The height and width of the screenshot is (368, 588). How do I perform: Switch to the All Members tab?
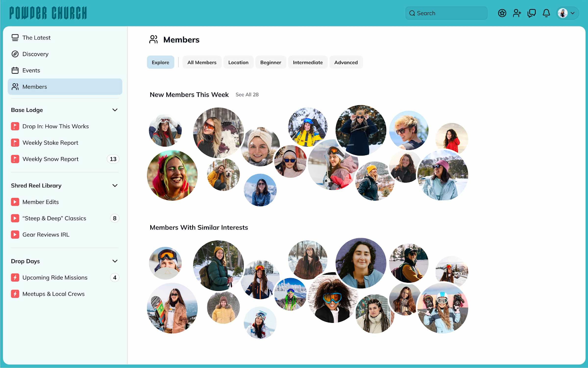(x=202, y=62)
